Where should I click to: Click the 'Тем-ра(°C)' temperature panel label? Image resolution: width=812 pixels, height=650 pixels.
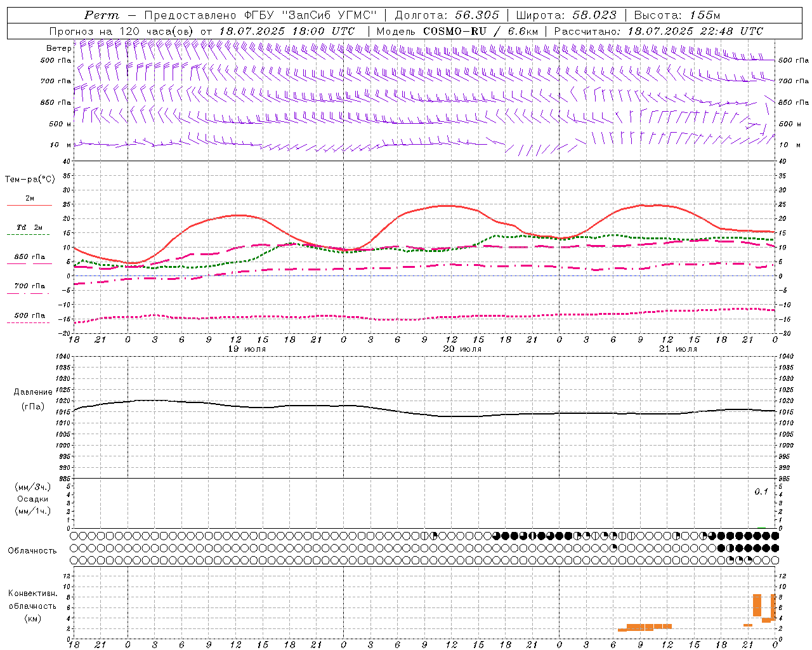30,179
